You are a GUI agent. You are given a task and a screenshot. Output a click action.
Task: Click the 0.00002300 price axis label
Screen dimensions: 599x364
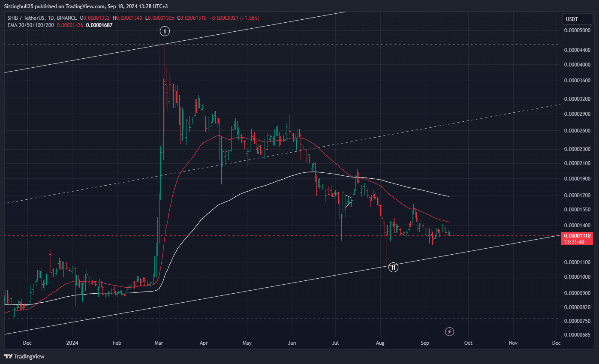(x=578, y=149)
